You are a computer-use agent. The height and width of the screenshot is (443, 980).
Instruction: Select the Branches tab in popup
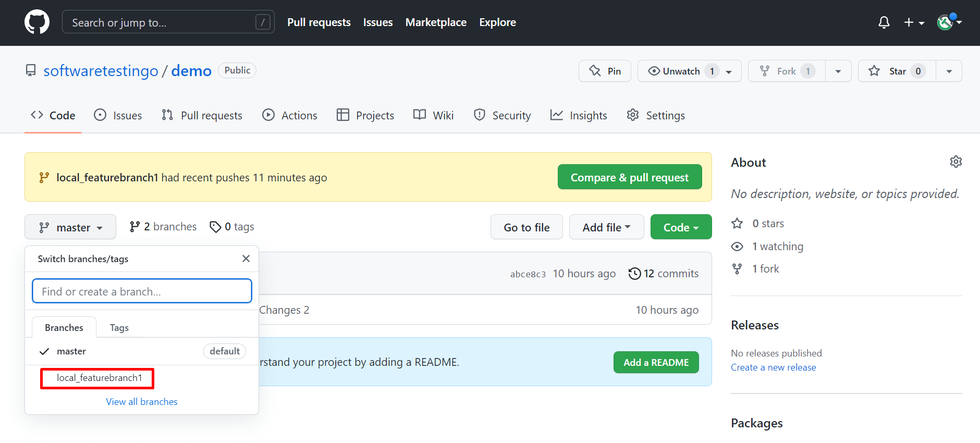64,327
